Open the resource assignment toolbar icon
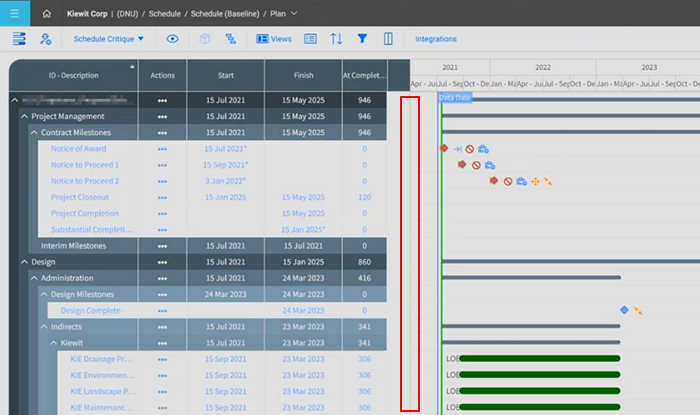The image size is (700, 415). pos(46,39)
